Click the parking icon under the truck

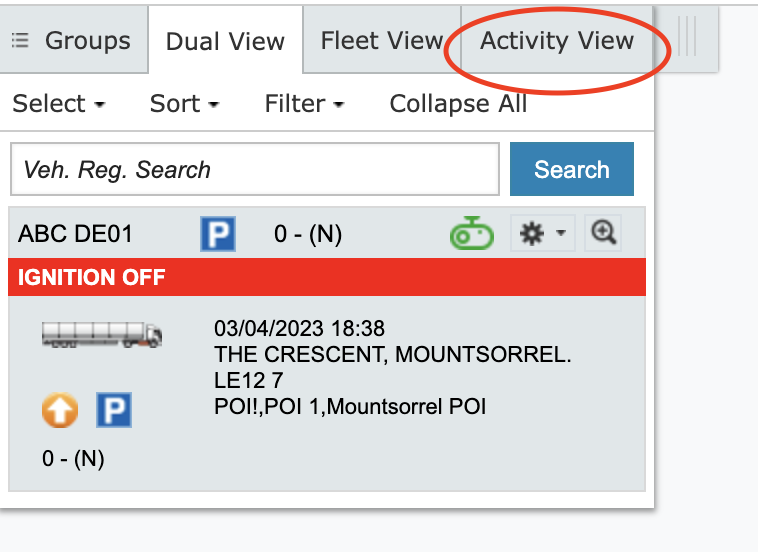click(x=114, y=410)
